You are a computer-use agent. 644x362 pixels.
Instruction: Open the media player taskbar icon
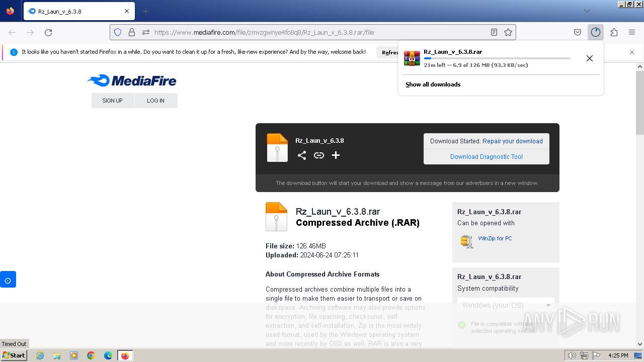coord(74,355)
